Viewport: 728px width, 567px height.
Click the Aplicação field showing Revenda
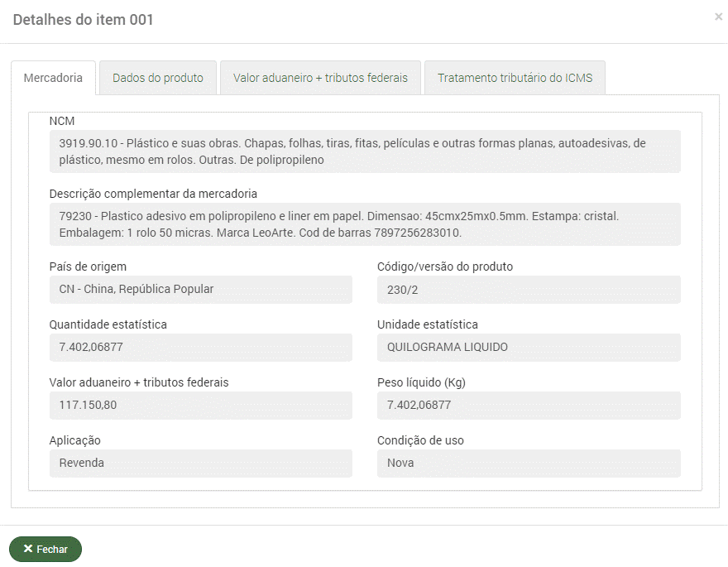click(200, 464)
